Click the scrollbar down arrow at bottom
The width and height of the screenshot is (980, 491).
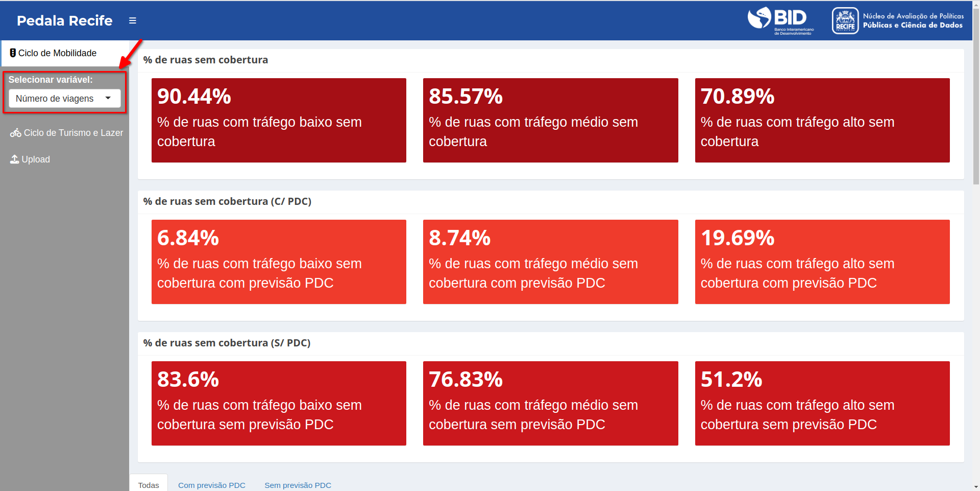(x=976, y=487)
